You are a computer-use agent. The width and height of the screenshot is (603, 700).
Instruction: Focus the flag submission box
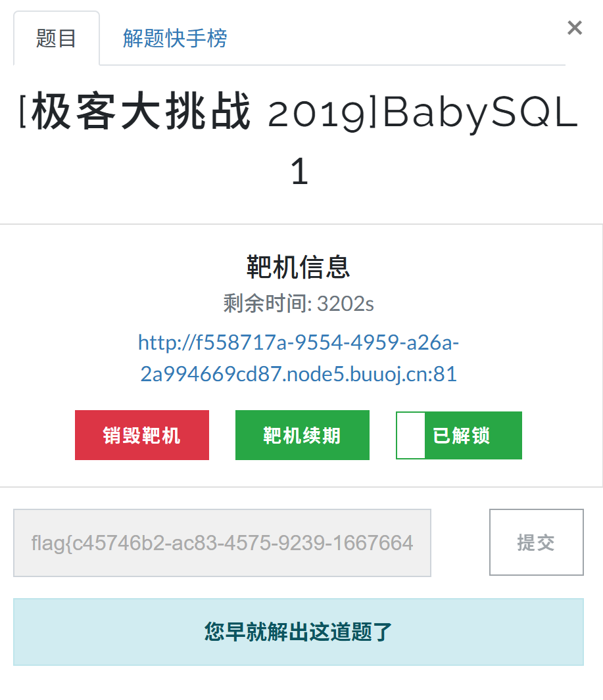pos(222,542)
